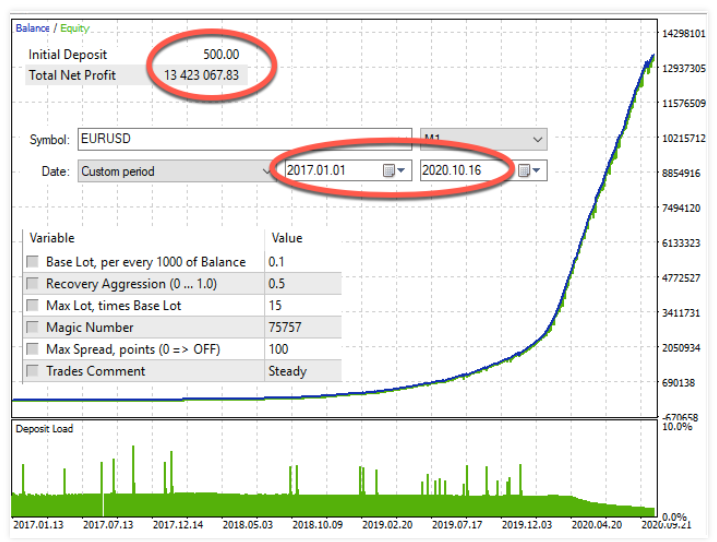Click the 10.0% deposit load axis label
717x542 pixels.
pyautogui.click(x=677, y=427)
